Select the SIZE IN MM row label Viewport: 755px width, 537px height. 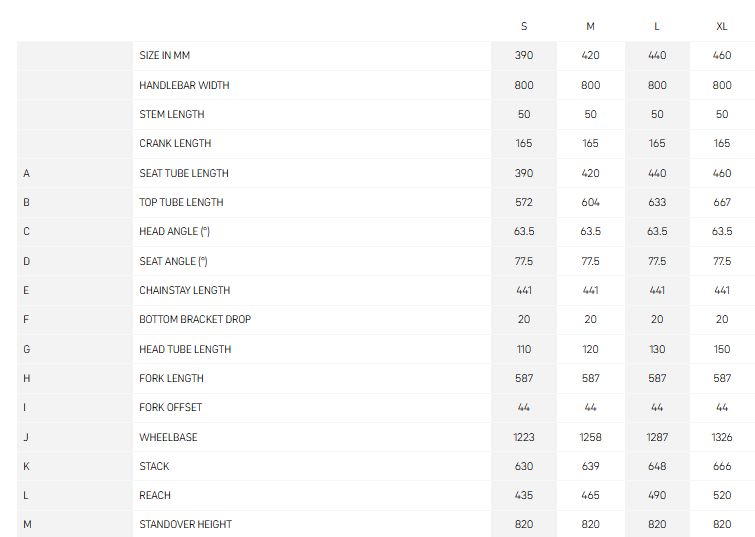point(165,55)
